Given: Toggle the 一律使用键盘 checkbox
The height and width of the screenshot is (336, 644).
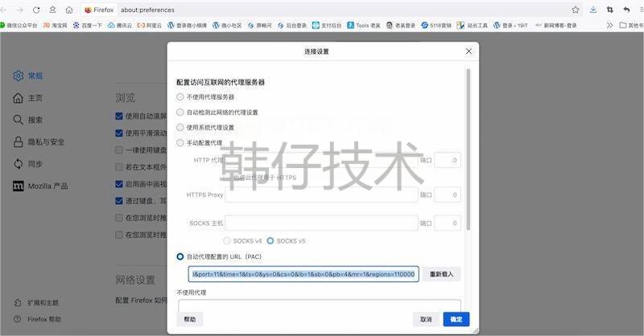Looking at the screenshot, I should pyautogui.click(x=119, y=150).
